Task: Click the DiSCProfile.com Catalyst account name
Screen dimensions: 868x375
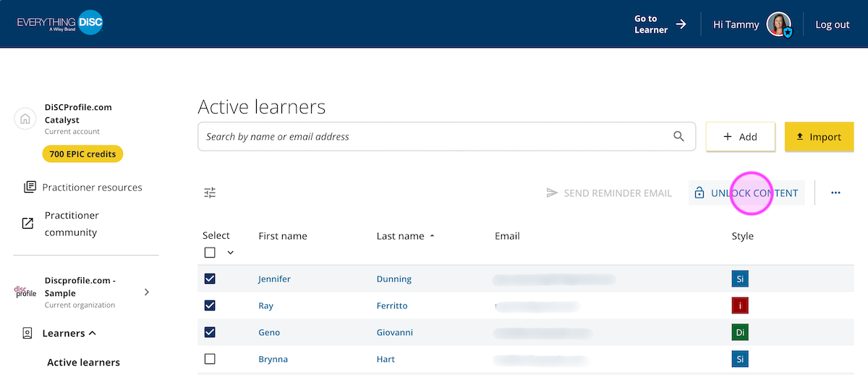Action: pos(78,114)
